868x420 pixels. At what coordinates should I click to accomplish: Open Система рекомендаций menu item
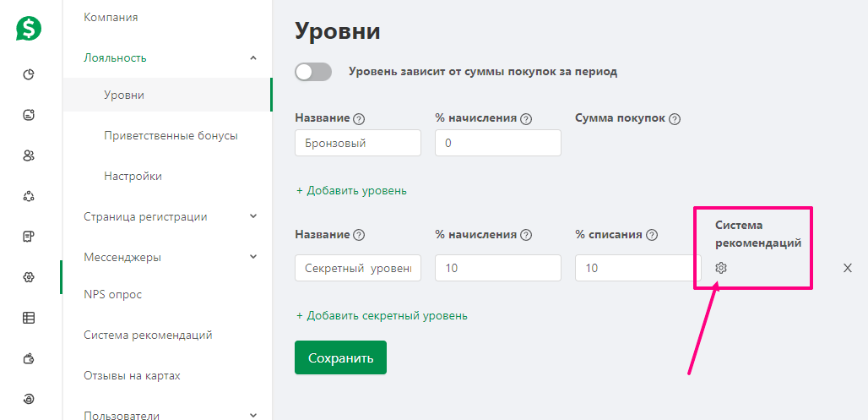(x=148, y=335)
